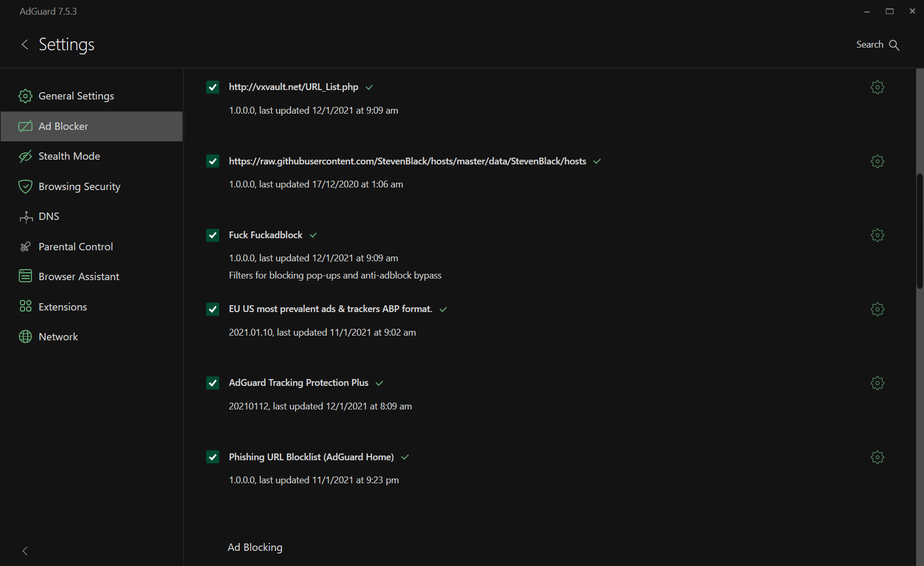Open gear menu for EU US ads filter

877,309
